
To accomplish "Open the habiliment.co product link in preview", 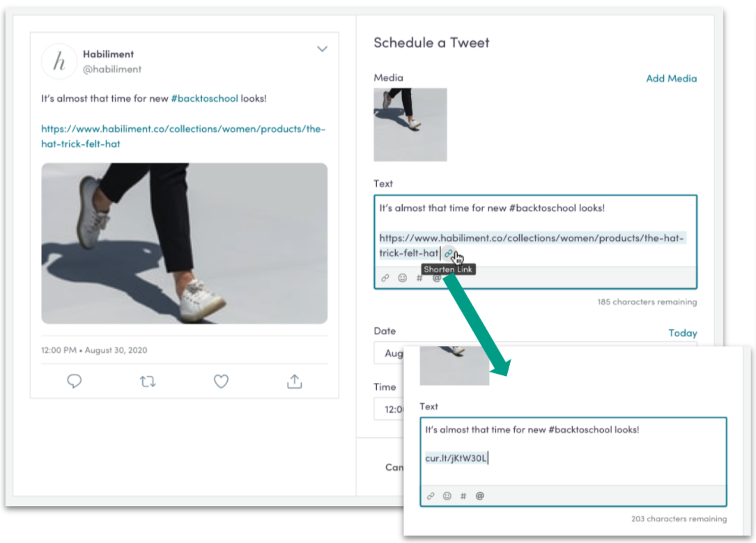I will (183, 136).
